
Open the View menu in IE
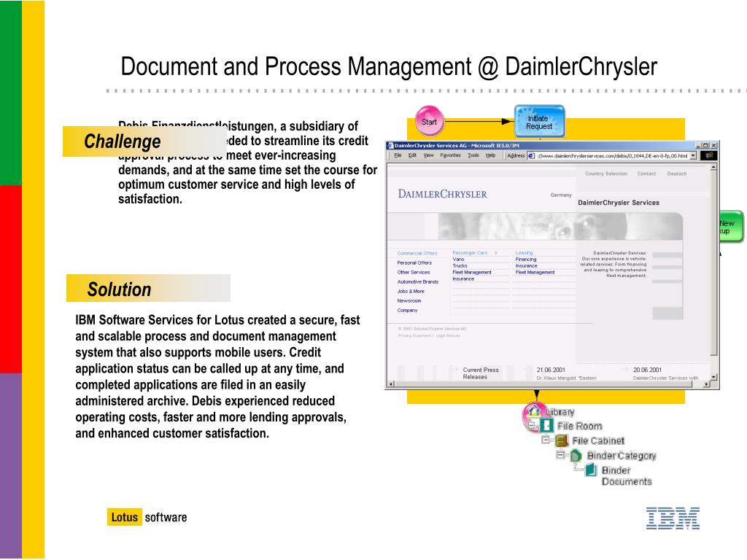[x=428, y=155]
